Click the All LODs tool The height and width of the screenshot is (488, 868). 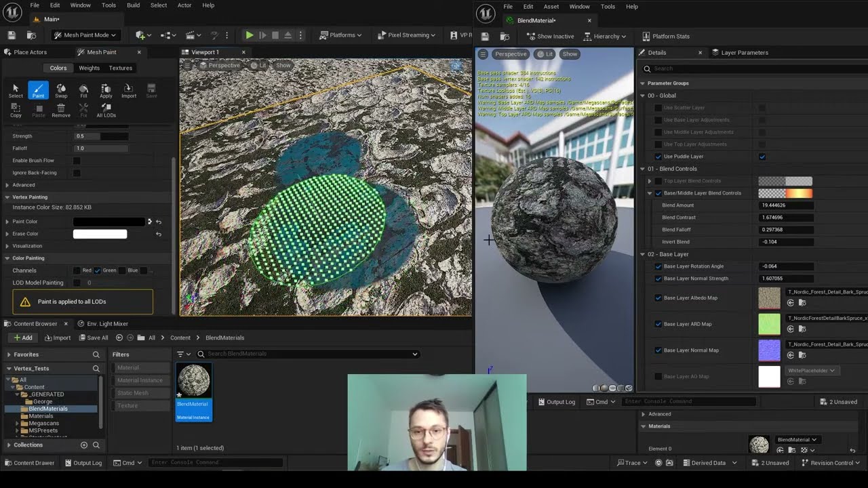tap(106, 110)
